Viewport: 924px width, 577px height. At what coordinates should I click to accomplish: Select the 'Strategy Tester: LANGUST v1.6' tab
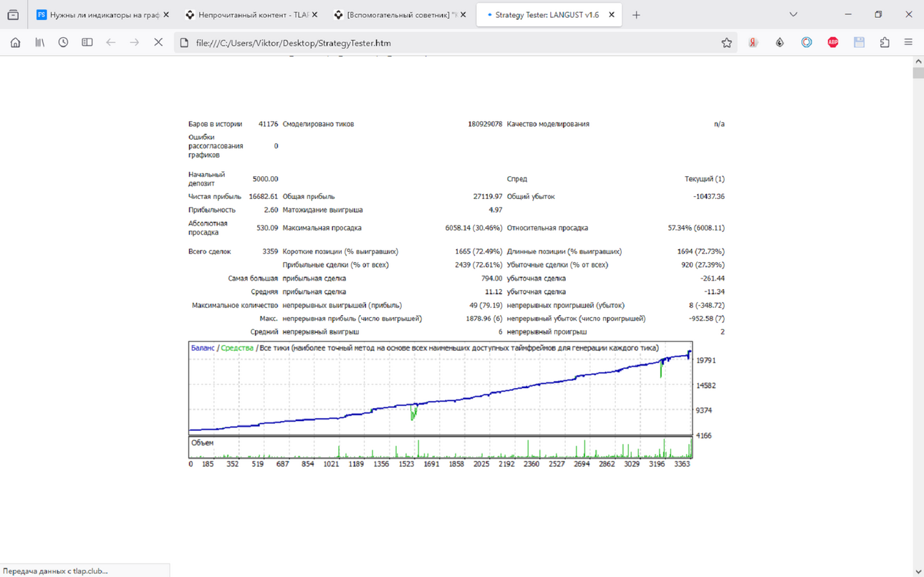coord(549,14)
